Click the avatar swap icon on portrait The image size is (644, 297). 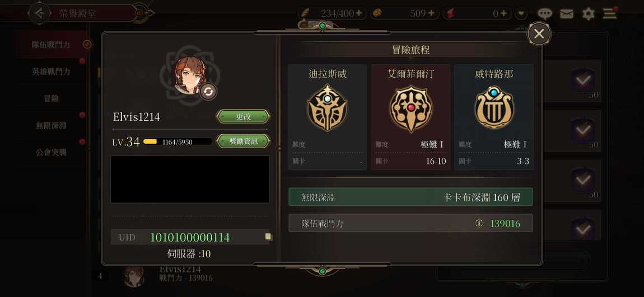(208, 92)
